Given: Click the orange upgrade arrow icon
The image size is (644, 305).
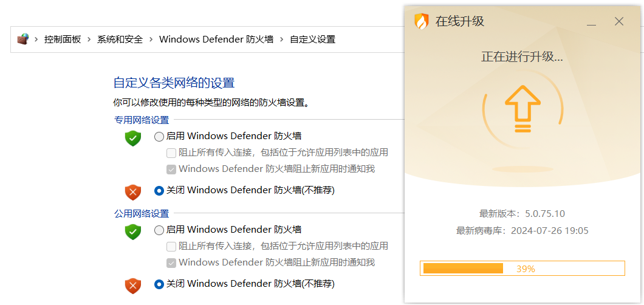Looking at the screenshot, I should point(522,108).
